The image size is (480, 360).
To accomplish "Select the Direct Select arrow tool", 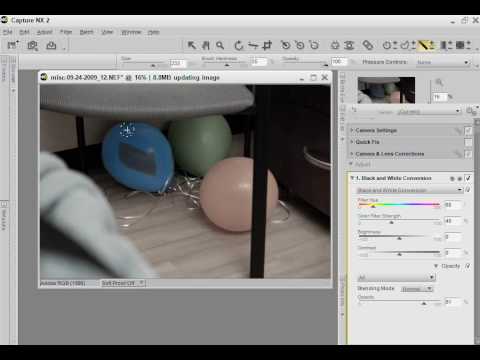I will pos(192,45).
